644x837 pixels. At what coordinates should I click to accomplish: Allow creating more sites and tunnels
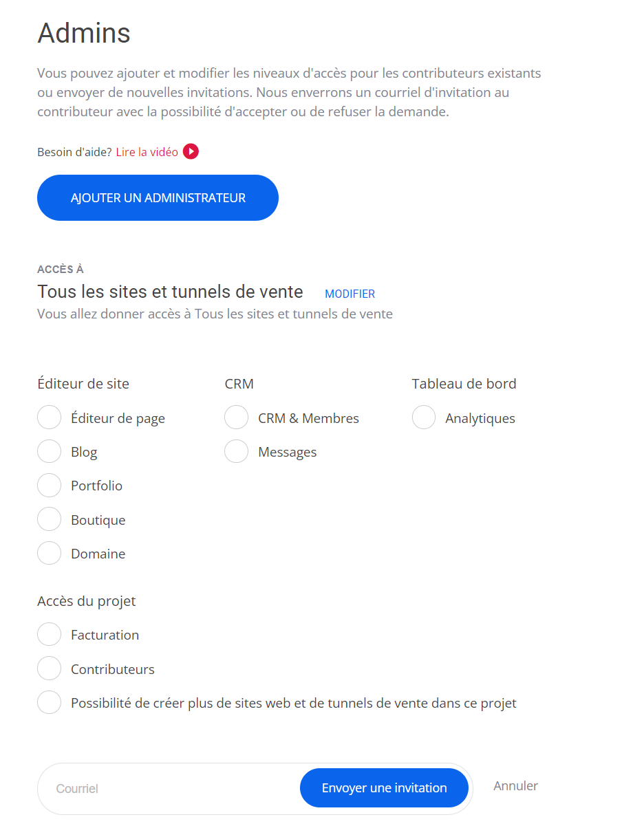(x=50, y=703)
